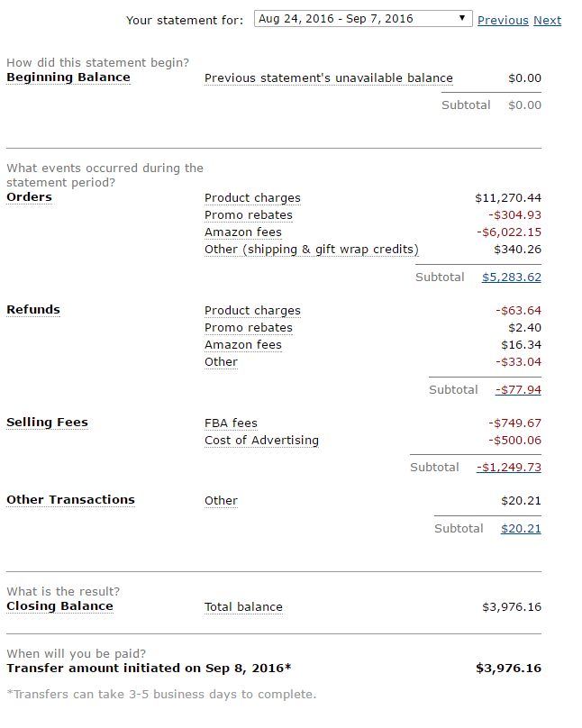Click the Other Transactions heading
The width and height of the screenshot is (582, 728).
pos(70,500)
